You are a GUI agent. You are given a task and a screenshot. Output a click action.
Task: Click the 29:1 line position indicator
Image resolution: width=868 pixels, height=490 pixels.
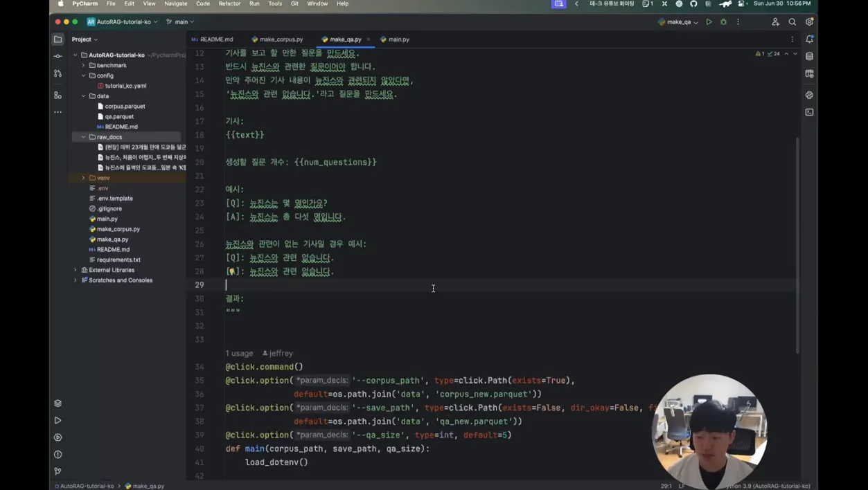click(x=666, y=486)
